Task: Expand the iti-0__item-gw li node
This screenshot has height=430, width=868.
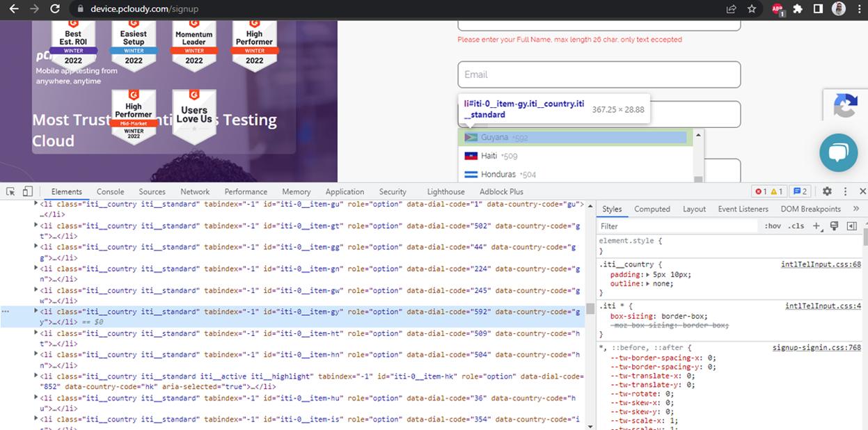Action: (36, 290)
